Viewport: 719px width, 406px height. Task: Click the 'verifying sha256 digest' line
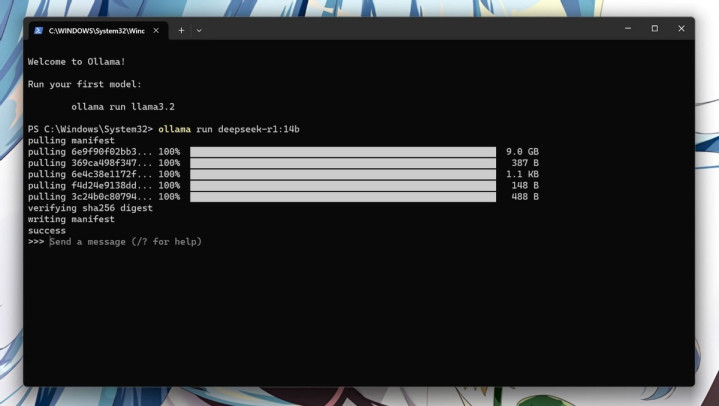90,208
